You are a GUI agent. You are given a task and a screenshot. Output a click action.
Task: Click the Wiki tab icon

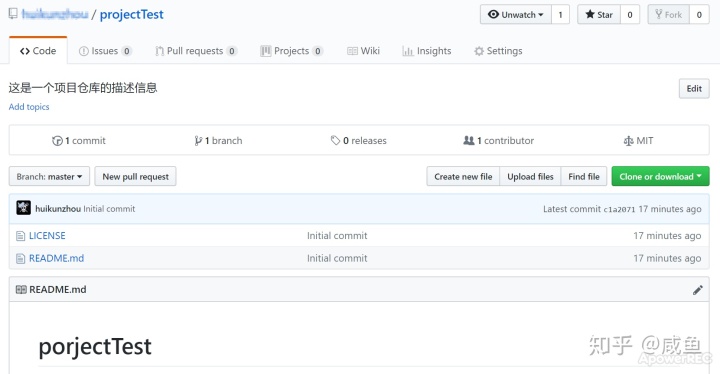352,51
